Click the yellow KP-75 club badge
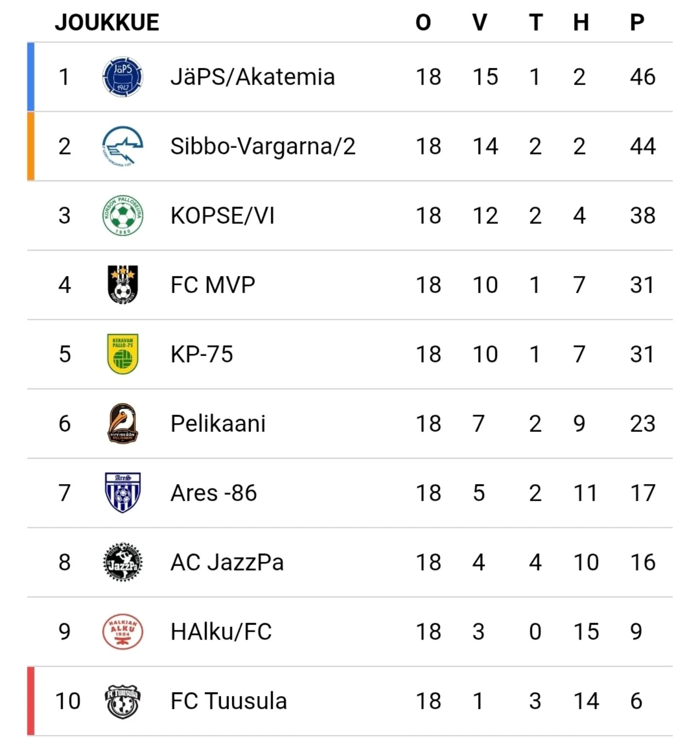This screenshot has width=700, height=748. pyautogui.click(x=122, y=354)
